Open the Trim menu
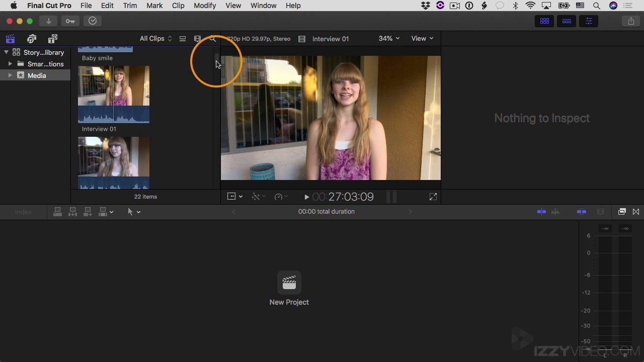644x362 pixels. point(130,6)
